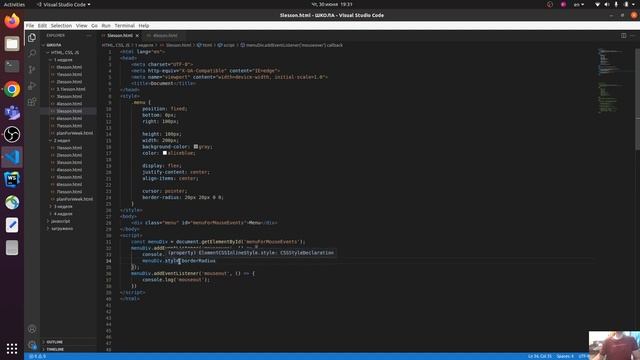The height and width of the screenshot is (360, 640).
Task: Open the Search view in activity bar
Action: coord(32,53)
